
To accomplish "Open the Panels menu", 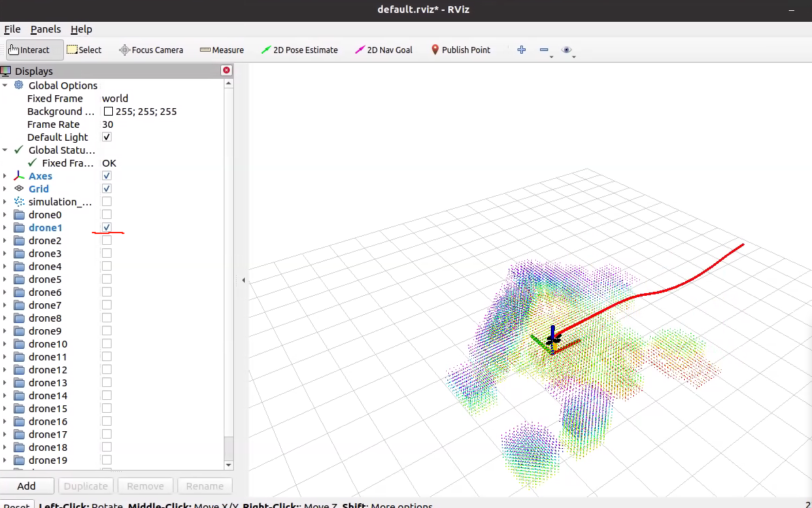I will point(46,29).
